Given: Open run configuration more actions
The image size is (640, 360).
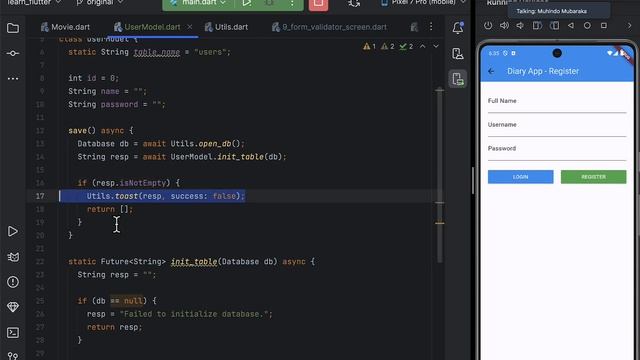Looking at the screenshot, I should click(x=292, y=3).
